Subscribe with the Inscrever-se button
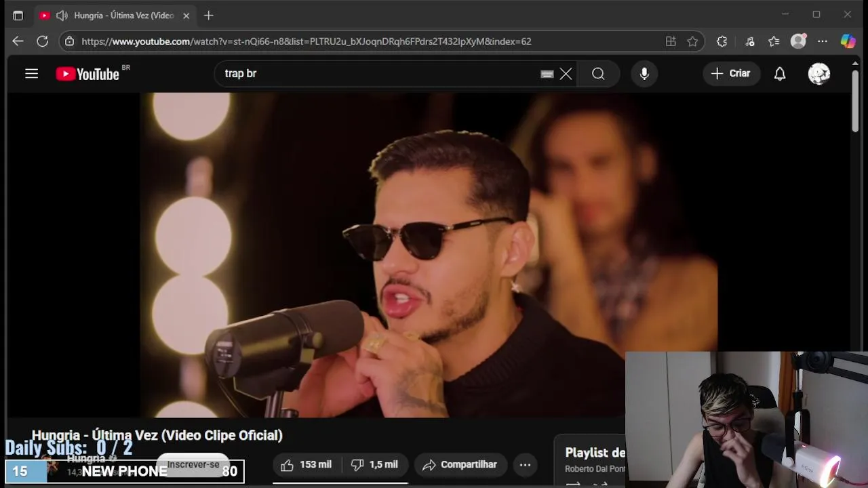The height and width of the screenshot is (488, 868). click(193, 465)
